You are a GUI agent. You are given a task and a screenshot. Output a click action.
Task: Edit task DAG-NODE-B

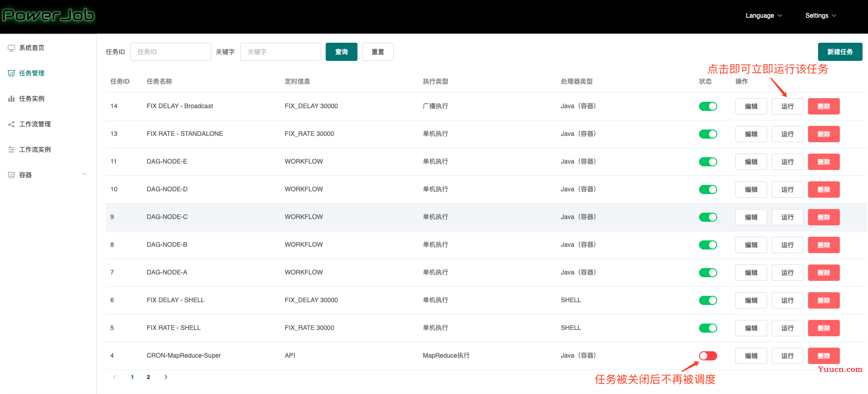(751, 245)
